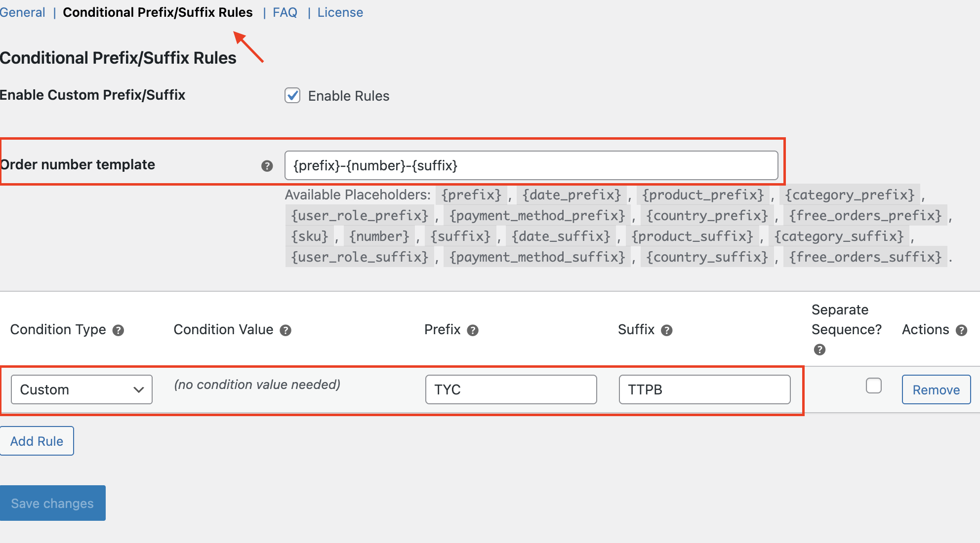This screenshot has height=543, width=980.
Task: Select the Conditional Prefix/Suffix Rules tab
Action: [x=158, y=12]
